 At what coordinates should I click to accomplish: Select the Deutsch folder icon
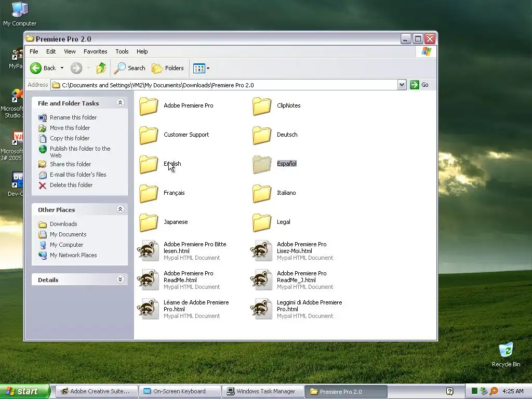(262, 135)
